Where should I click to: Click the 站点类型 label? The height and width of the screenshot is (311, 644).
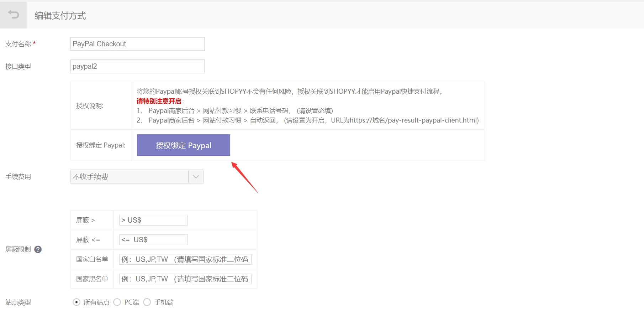(18, 302)
